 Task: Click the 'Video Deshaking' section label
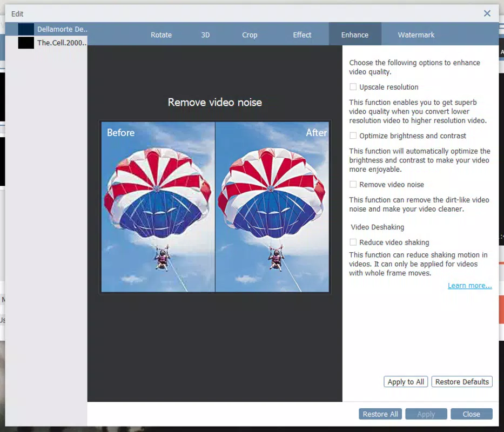click(378, 227)
